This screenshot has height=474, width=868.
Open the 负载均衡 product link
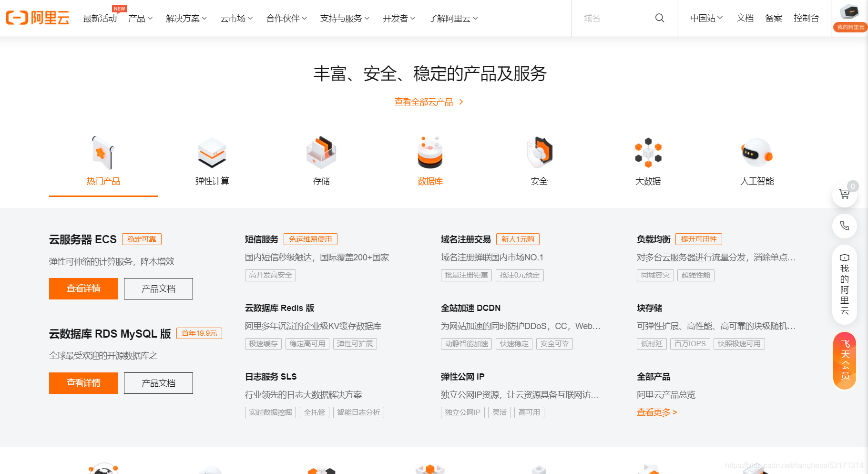[x=654, y=239]
